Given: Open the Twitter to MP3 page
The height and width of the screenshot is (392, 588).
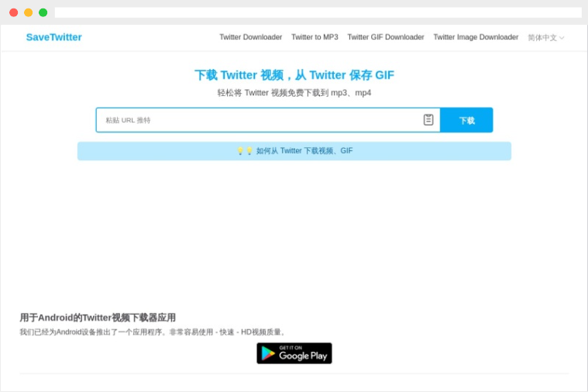Looking at the screenshot, I should pyautogui.click(x=315, y=37).
